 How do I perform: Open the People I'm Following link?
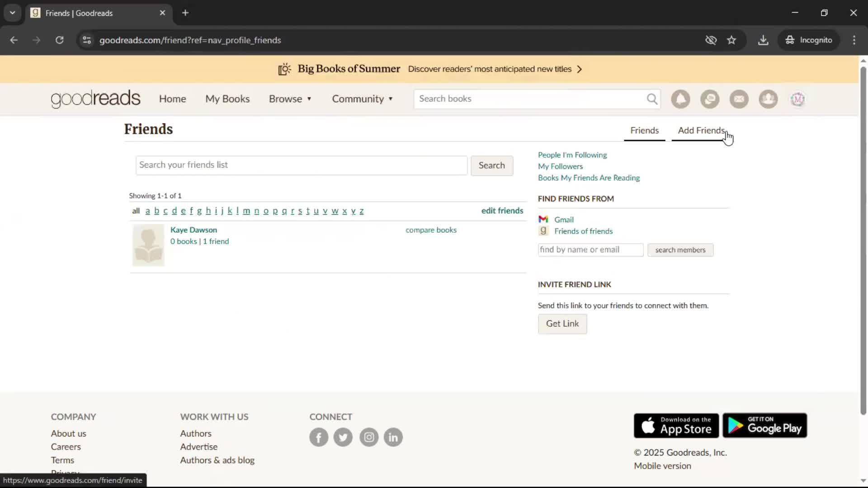click(572, 155)
